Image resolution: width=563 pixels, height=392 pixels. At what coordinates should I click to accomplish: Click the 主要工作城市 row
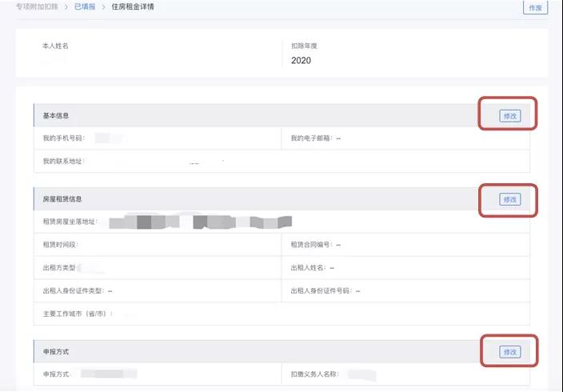(77, 314)
